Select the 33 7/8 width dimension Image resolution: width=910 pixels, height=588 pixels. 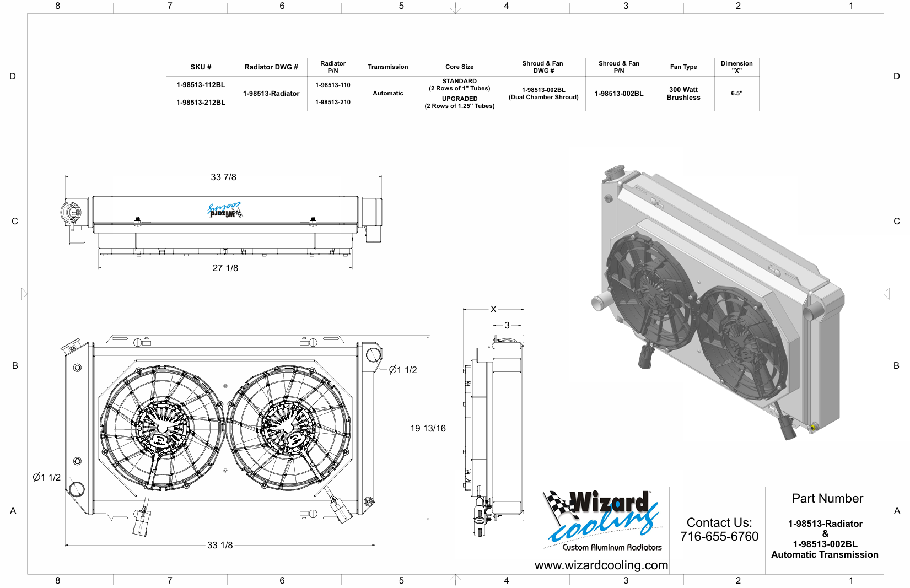(223, 177)
